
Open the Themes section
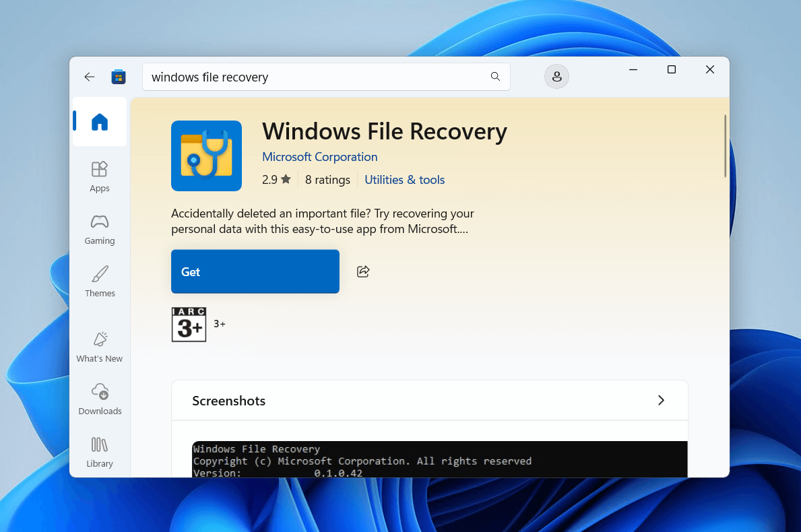[x=100, y=282]
